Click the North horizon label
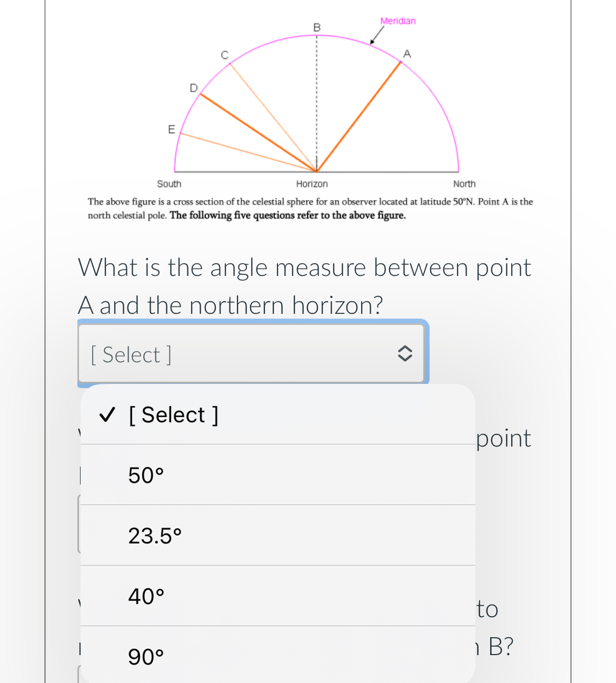 (x=464, y=184)
